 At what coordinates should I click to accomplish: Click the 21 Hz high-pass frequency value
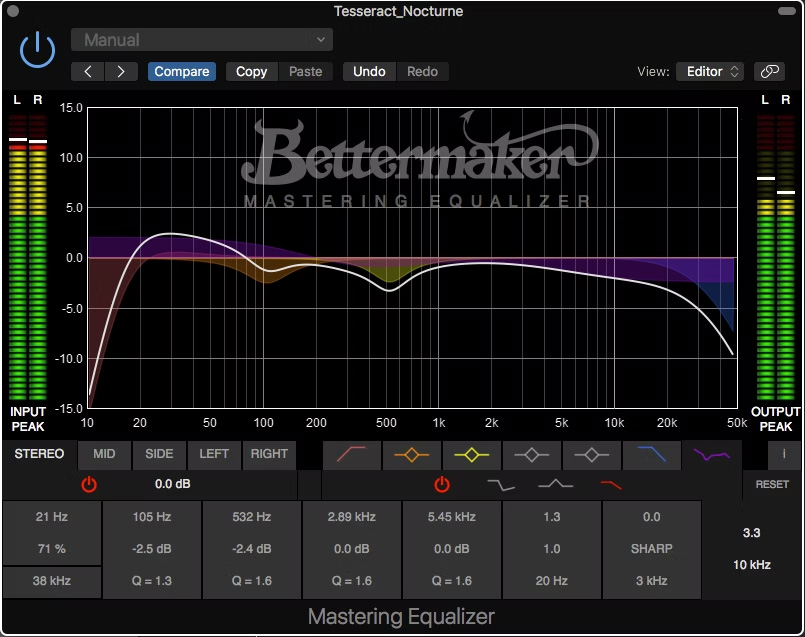pos(52,517)
